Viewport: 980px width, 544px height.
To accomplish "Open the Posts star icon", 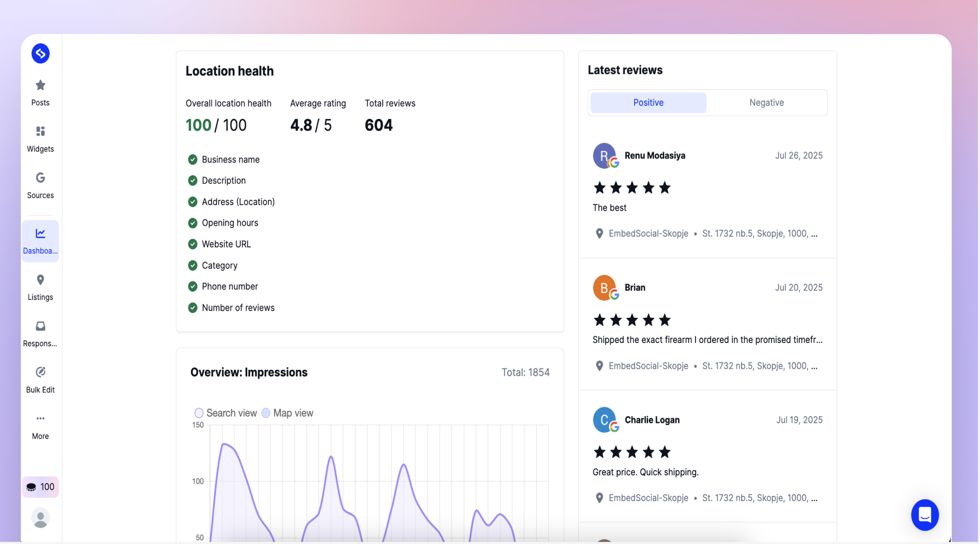I will (40, 85).
